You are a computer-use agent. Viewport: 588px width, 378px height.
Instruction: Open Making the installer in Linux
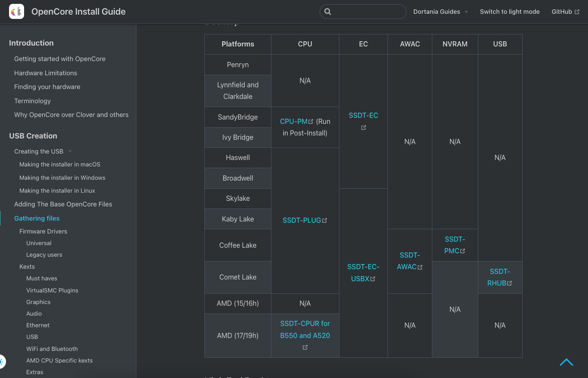tap(57, 191)
